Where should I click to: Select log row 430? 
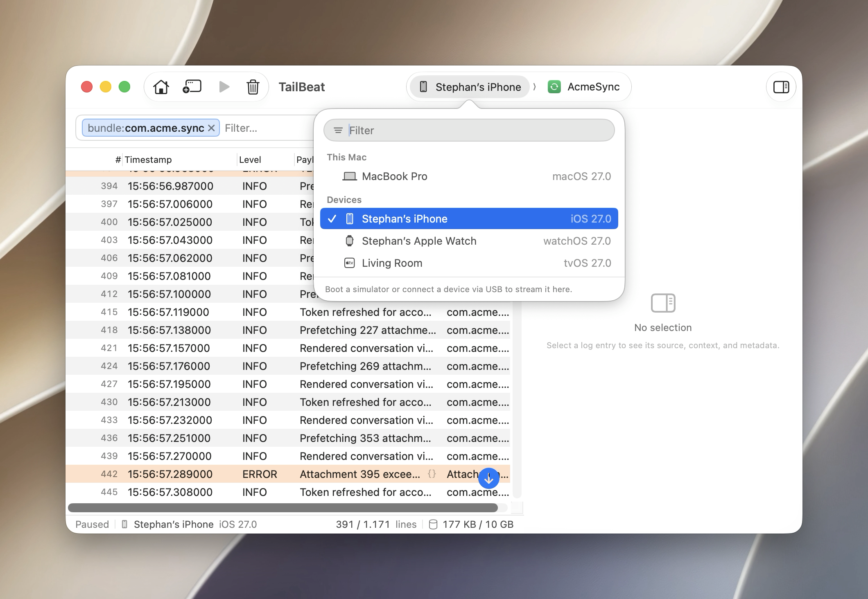288,402
